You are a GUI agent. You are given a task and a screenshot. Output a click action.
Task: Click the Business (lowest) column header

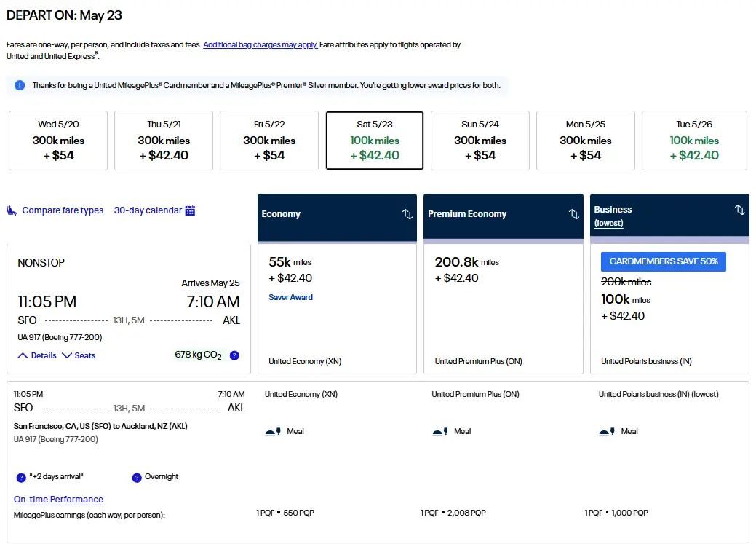[x=669, y=217]
